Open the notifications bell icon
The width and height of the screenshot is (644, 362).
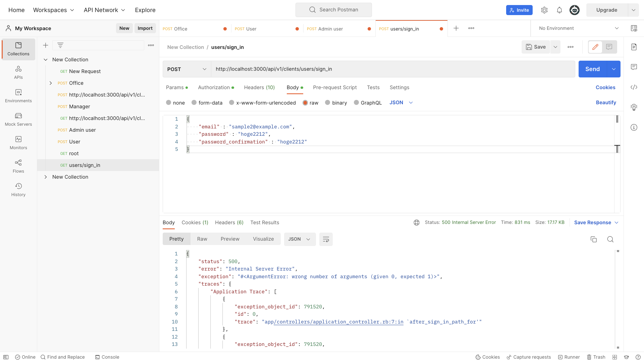559,10
